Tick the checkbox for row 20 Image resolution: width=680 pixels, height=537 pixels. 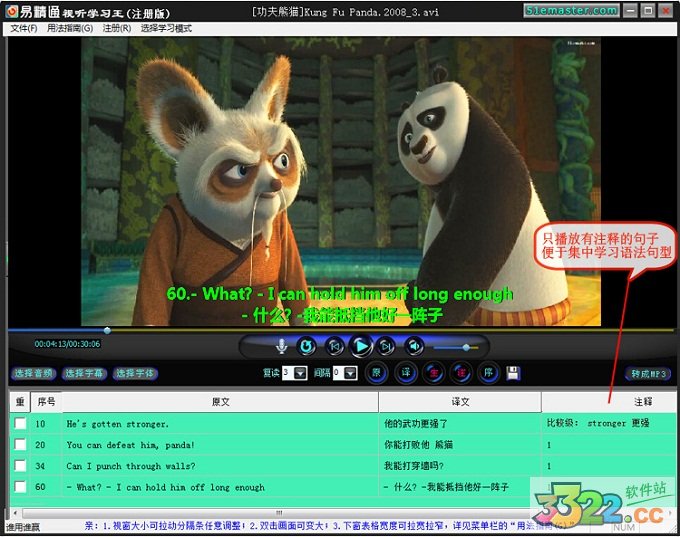coord(20,444)
